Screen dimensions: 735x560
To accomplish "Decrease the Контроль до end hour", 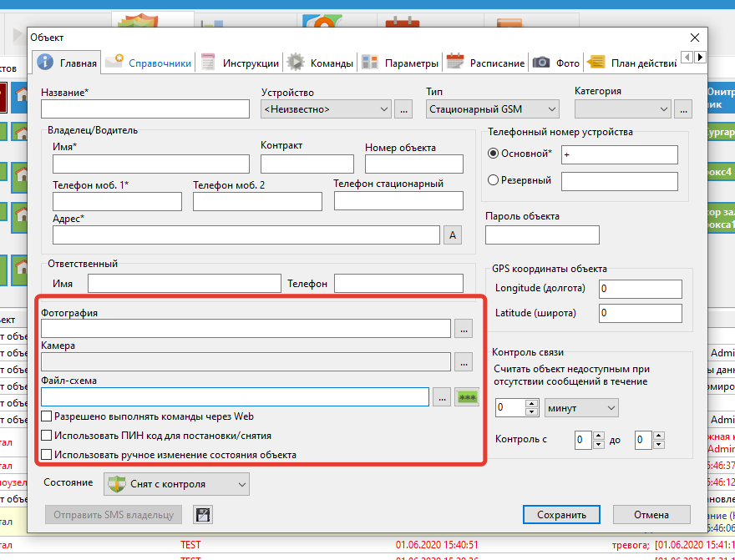I will coord(659,444).
